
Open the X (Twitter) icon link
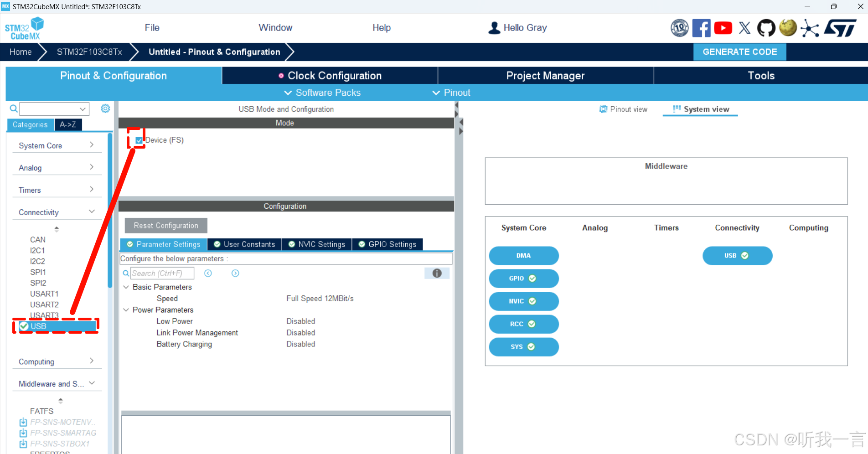pos(744,28)
